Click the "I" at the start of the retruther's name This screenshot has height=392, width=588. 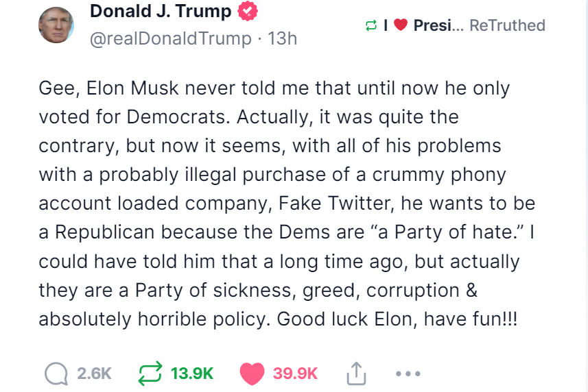[x=386, y=26]
